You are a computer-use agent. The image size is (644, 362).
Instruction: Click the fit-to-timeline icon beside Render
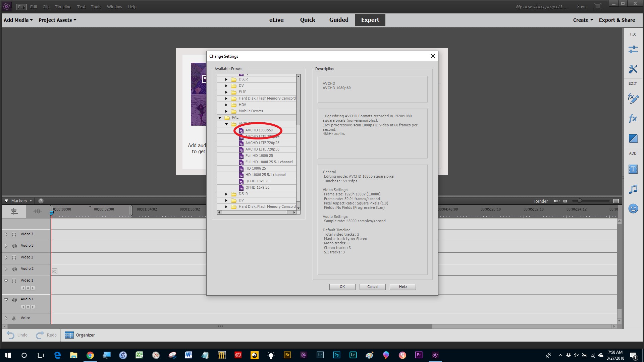tap(557, 201)
